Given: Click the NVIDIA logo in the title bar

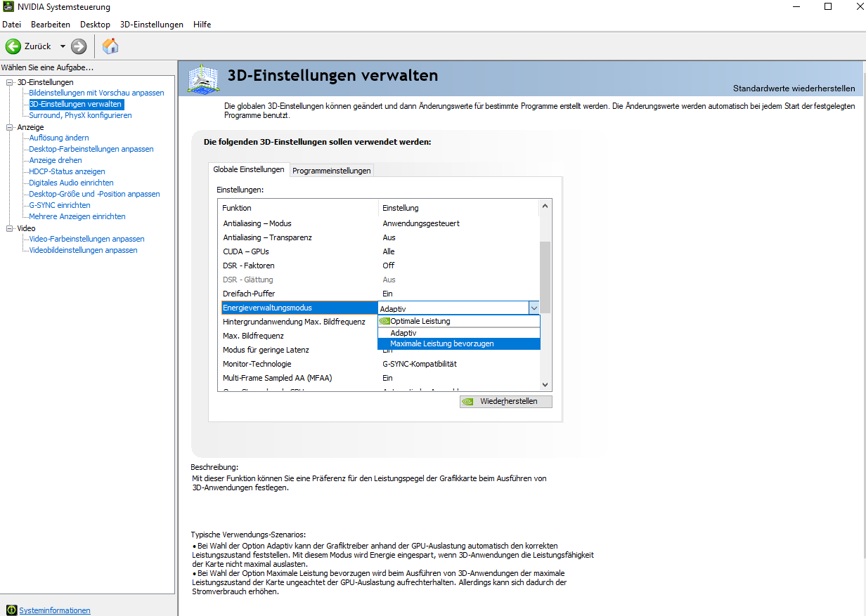Looking at the screenshot, I should [x=8, y=7].
